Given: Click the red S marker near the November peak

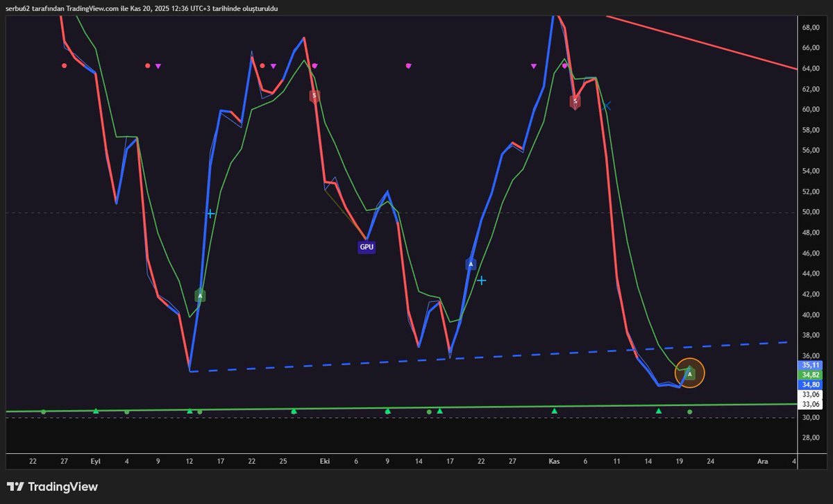Looking at the screenshot, I should tap(575, 101).
